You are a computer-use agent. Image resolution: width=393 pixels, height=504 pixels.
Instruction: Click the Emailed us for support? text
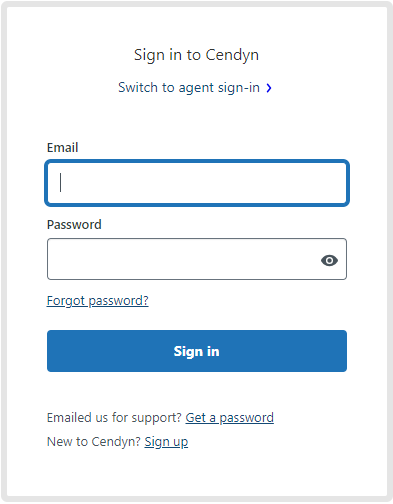point(114,418)
